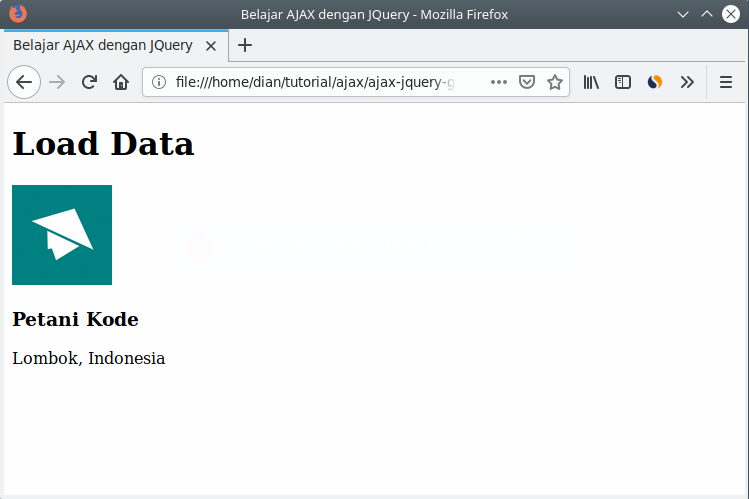Reload the current page
Viewport: 749px width, 499px height.
[x=89, y=82]
